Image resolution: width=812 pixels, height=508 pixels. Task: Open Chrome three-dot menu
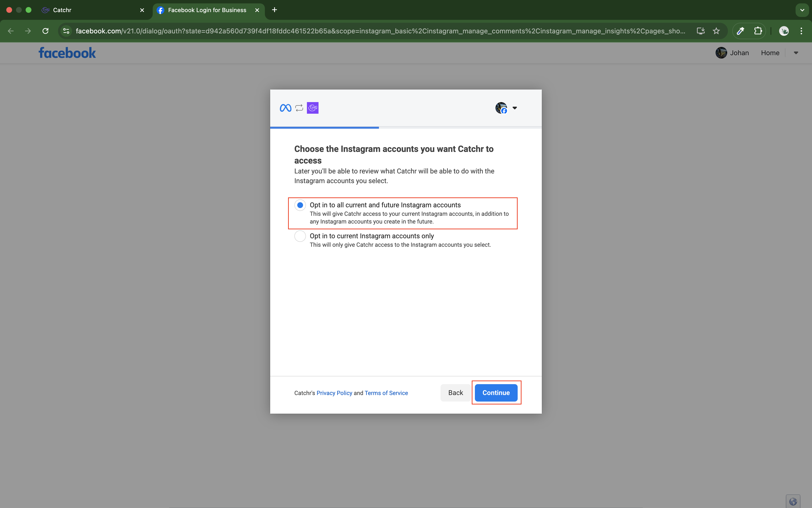[801, 31]
